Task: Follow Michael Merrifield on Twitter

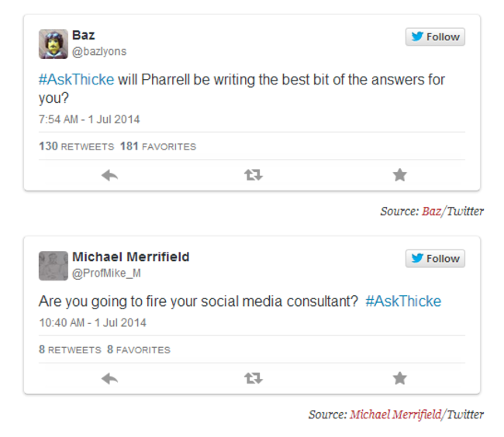Action: pos(435,259)
